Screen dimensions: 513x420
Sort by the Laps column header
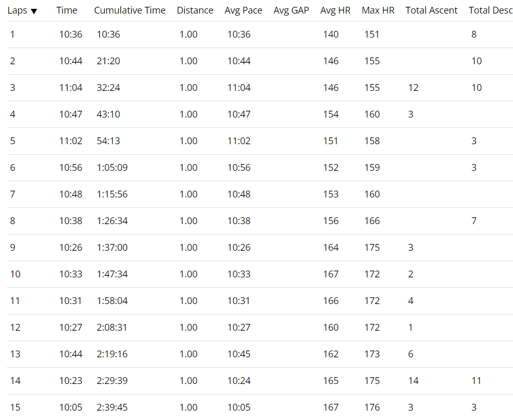pos(17,10)
